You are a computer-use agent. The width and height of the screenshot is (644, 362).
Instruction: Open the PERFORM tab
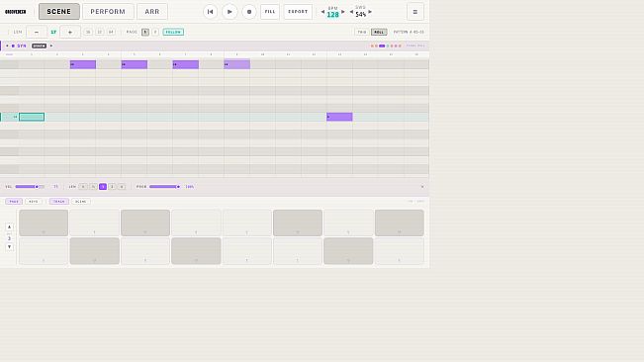(108, 12)
